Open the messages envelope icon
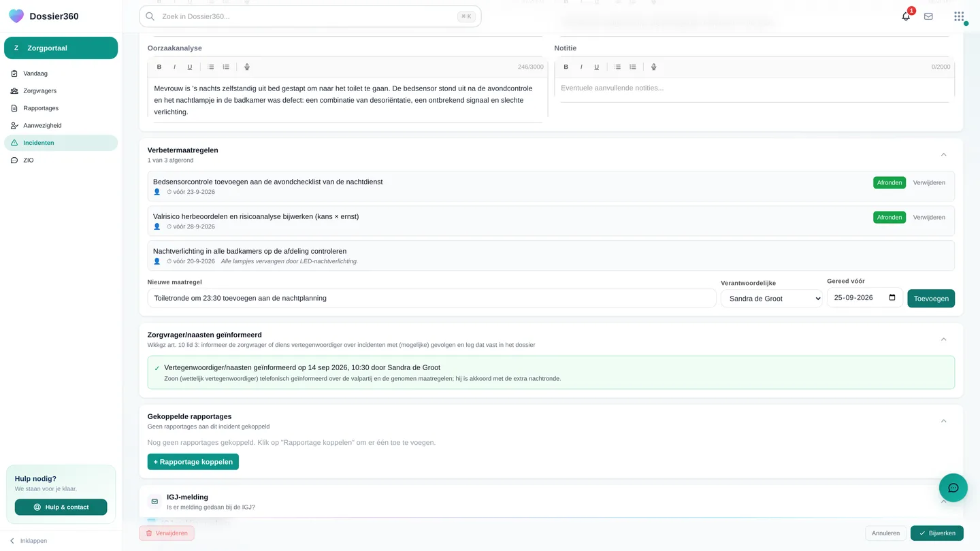The image size is (980, 551). tap(928, 16)
